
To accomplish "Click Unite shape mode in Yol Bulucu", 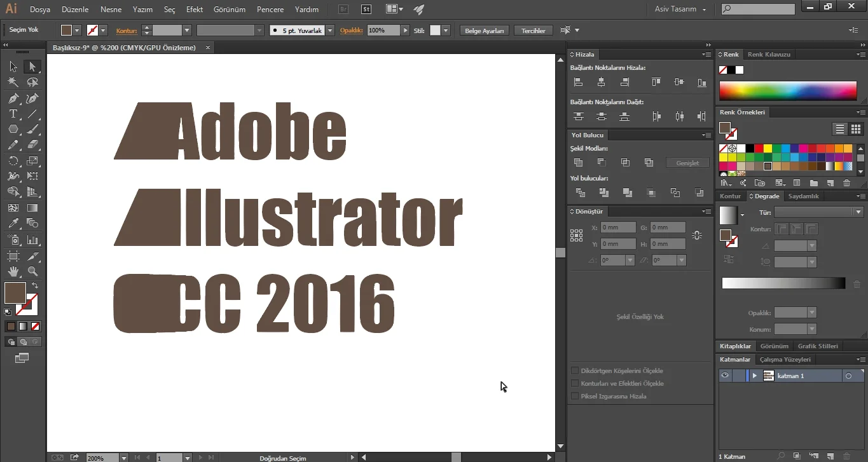I will click(x=578, y=163).
